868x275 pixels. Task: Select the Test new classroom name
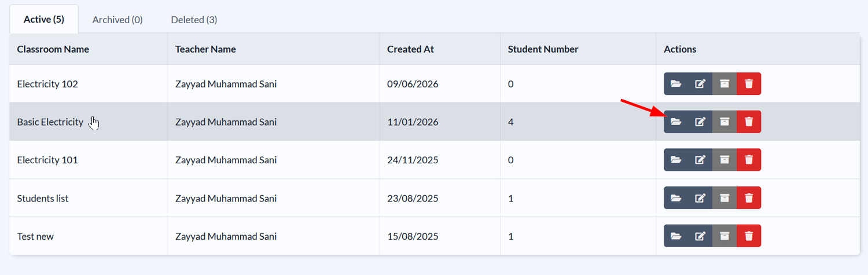[35, 236]
